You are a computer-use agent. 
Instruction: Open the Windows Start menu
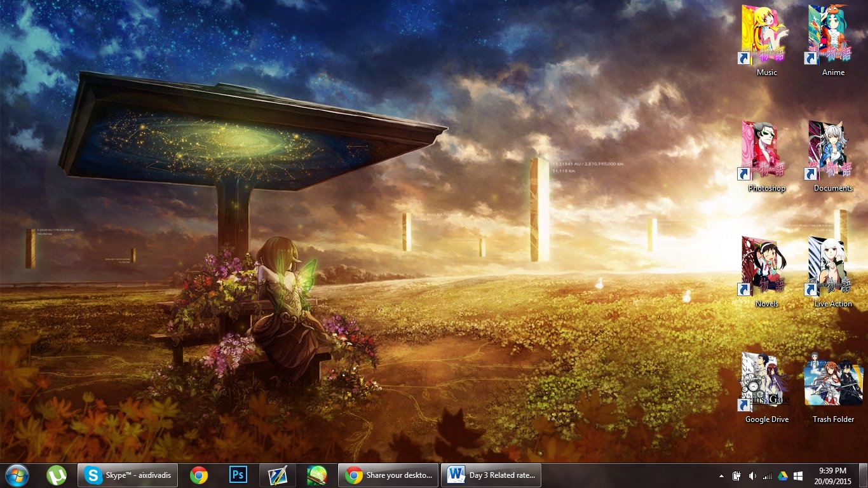[17, 475]
